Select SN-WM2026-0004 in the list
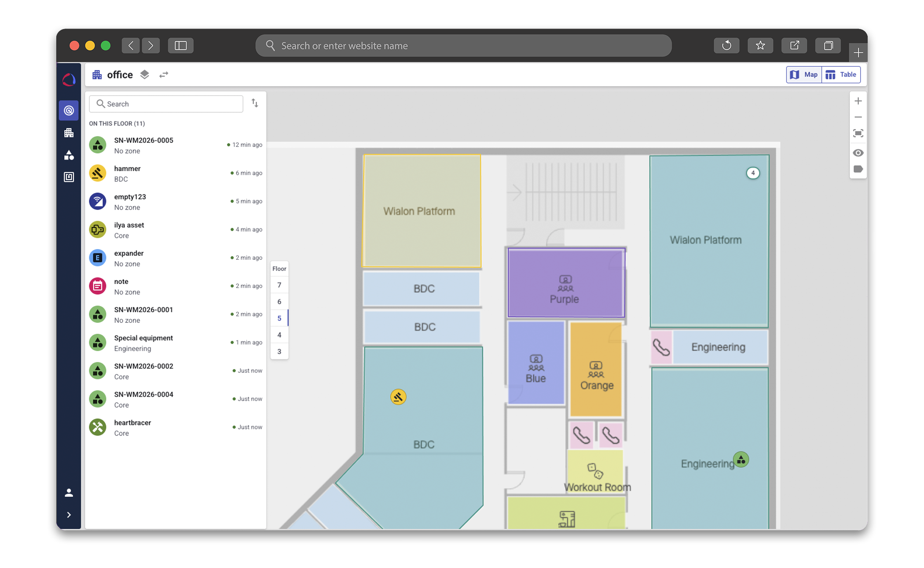 pos(176,399)
